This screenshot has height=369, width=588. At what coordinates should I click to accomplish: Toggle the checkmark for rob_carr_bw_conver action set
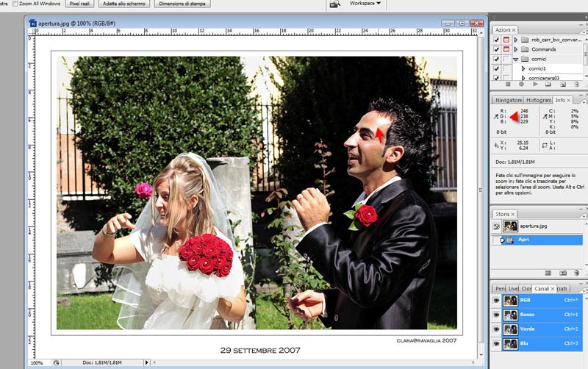click(x=497, y=40)
